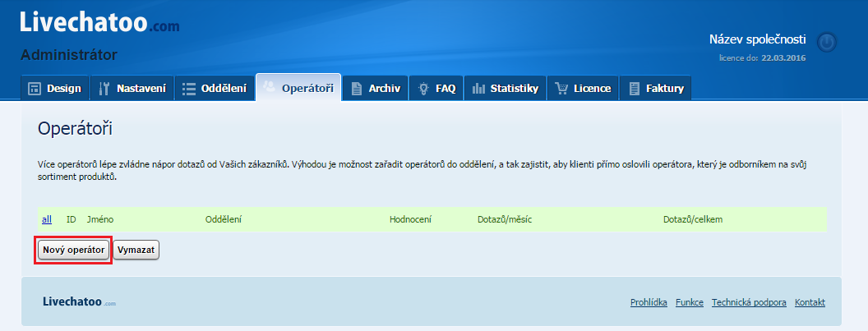
Task: Click the Livechatoo.com header logo
Action: click(99, 23)
